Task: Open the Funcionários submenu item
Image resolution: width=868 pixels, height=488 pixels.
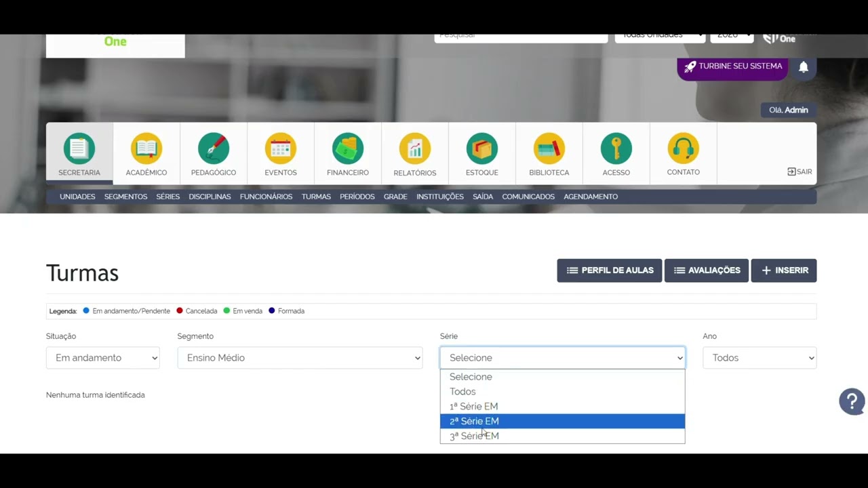Action: click(266, 197)
